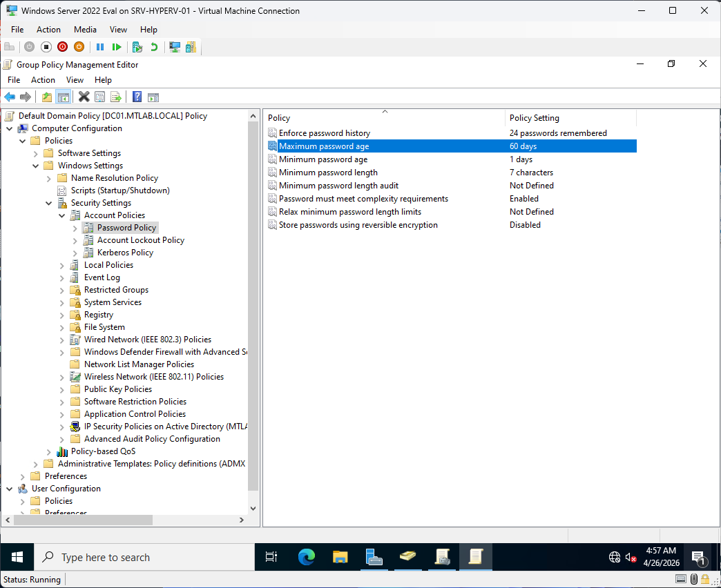Toggle the console tree pane icon
Viewport: 721px width, 588px height.
pyautogui.click(x=63, y=97)
